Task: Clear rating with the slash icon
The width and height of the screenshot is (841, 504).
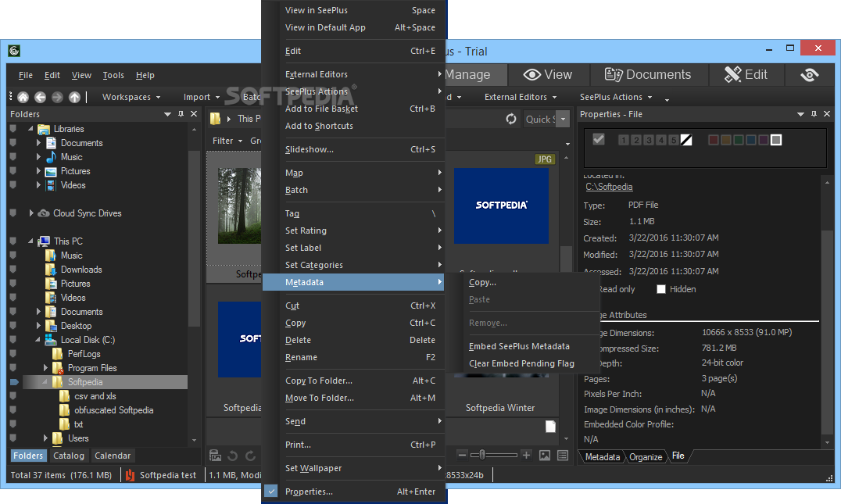Action: click(x=686, y=140)
